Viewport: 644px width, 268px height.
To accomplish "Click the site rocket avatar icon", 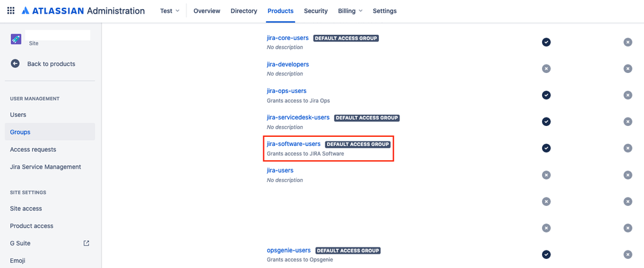I will pyautogui.click(x=16, y=39).
